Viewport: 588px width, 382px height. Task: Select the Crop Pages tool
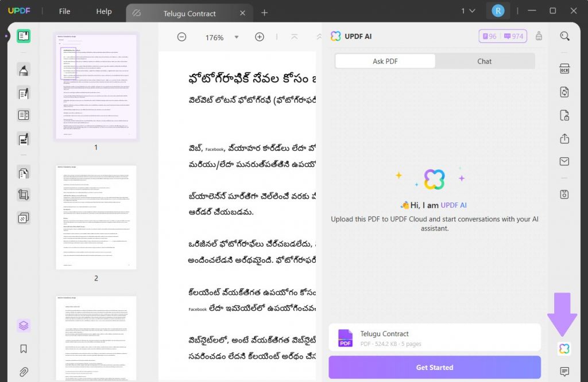[24, 195]
